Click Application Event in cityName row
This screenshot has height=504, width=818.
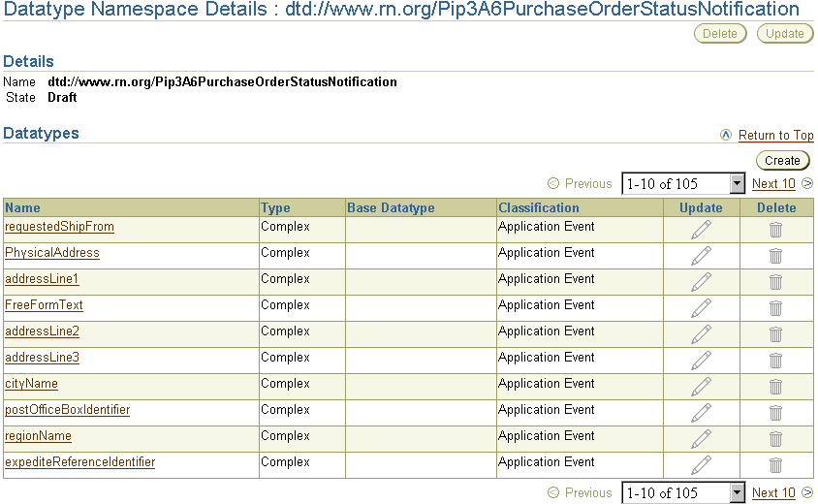tap(547, 384)
